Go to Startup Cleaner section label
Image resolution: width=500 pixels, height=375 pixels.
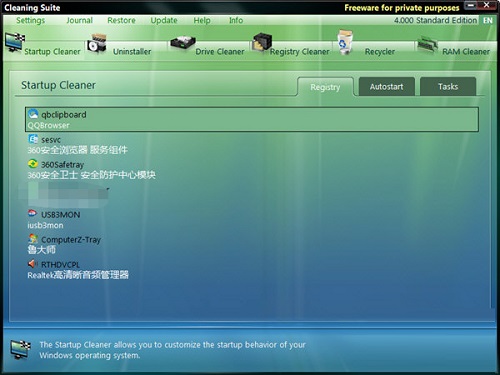coord(52,52)
